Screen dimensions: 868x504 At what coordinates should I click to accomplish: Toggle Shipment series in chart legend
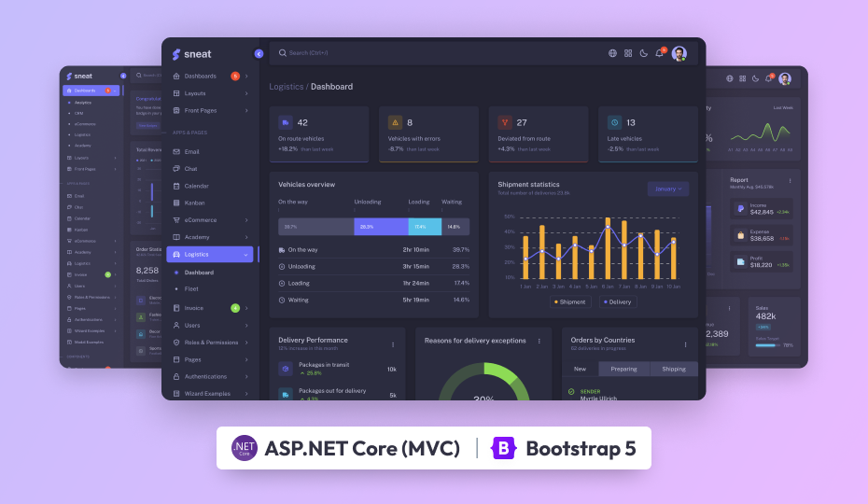(570, 301)
